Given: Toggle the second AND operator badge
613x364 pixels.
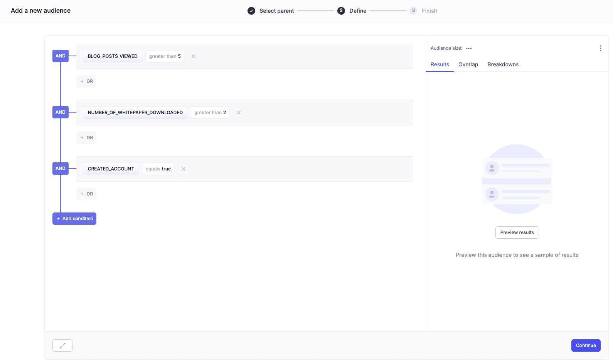Looking at the screenshot, I should pyautogui.click(x=61, y=112).
